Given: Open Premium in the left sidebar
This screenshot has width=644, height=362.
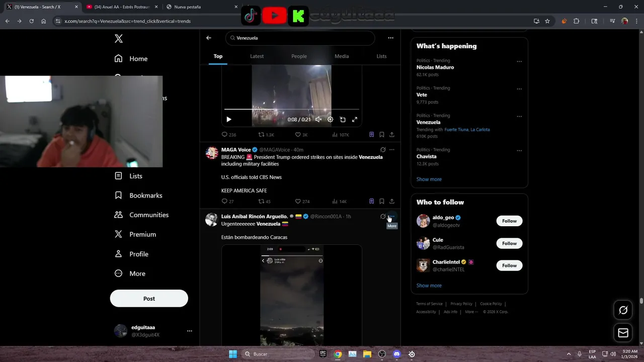Looking at the screenshot, I should (135, 234).
